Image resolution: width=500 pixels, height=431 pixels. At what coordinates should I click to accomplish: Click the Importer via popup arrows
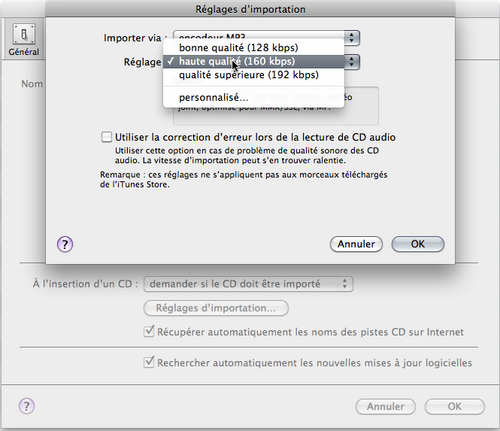point(351,38)
